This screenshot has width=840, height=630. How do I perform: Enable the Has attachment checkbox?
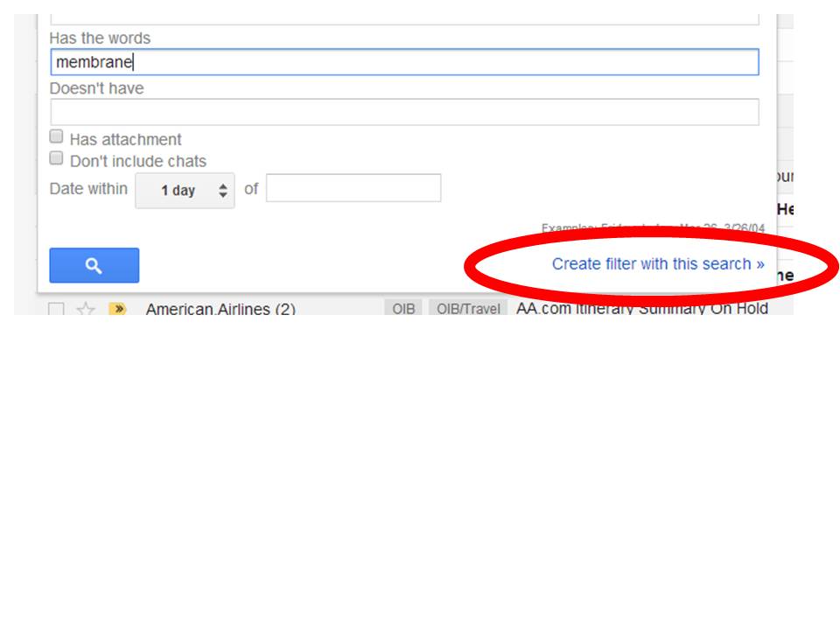pyautogui.click(x=57, y=136)
